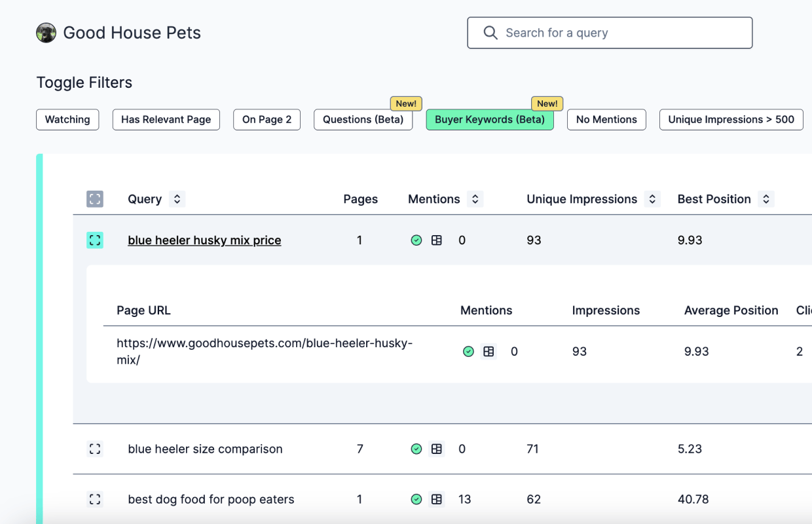The height and width of the screenshot is (524, 812).
Task: Click the expand icon on best dog food for poop eaters row
Action: [x=95, y=498]
